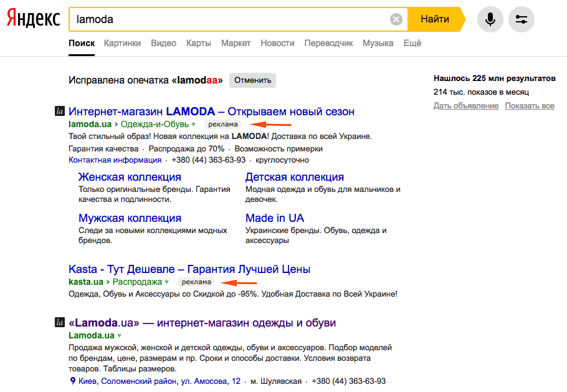Image resolution: width=567 pixels, height=392 pixels.
Task: Click the Гарантия качества text in the Lamoda ad
Action: pyautogui.click(x=103, y=148)
